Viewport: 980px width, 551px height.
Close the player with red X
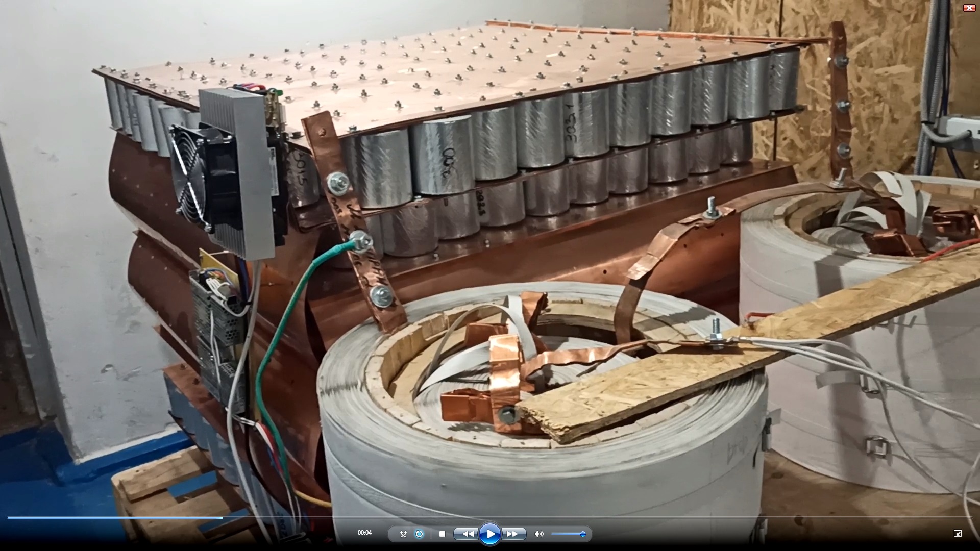[969, 7]
